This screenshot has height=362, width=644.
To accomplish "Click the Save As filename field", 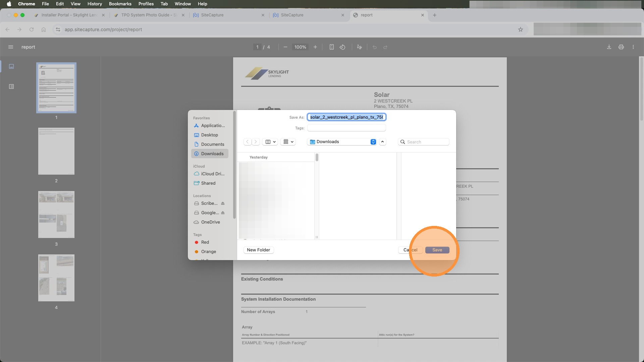I will pos(346,117).
